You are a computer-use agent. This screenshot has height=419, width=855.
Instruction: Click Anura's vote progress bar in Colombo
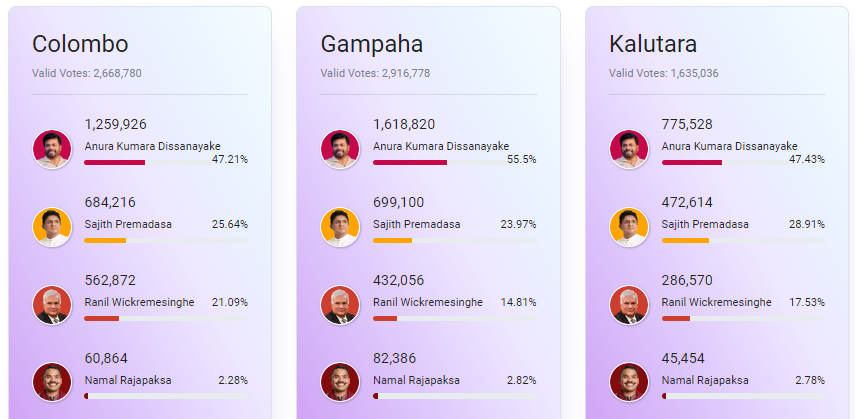115,162
